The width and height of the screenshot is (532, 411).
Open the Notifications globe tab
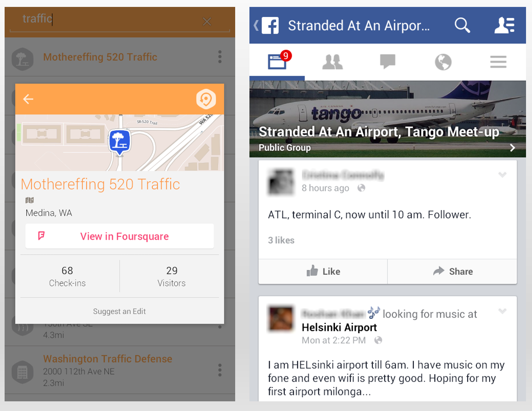point(443,62)
